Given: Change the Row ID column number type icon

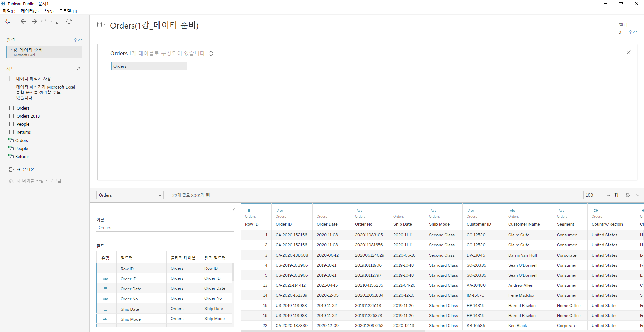Looking at the screenshot, I should click(x=249, y=211).
